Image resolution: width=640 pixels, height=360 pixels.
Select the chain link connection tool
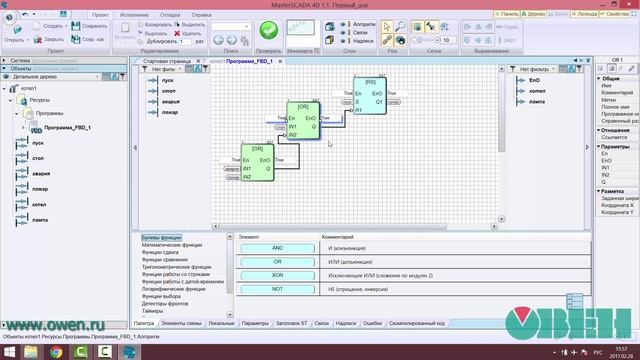[x=387, y=40]
